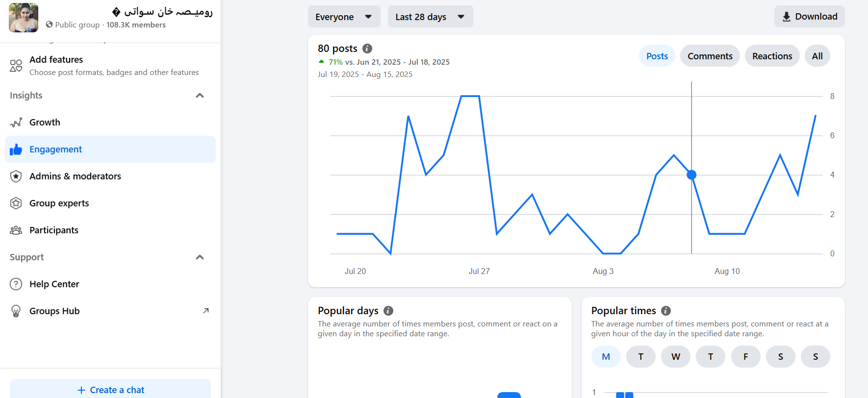This screenshot has width=868, height=398.
Task: Click the Groups Hub lightbulb icon
Action: (16, 311)
